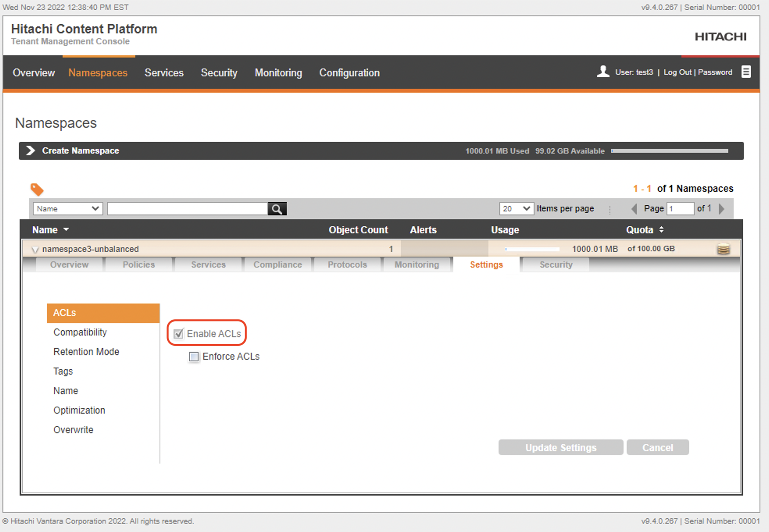
Task: Click the Name column sort arrow
Action: tap(66, 230)
